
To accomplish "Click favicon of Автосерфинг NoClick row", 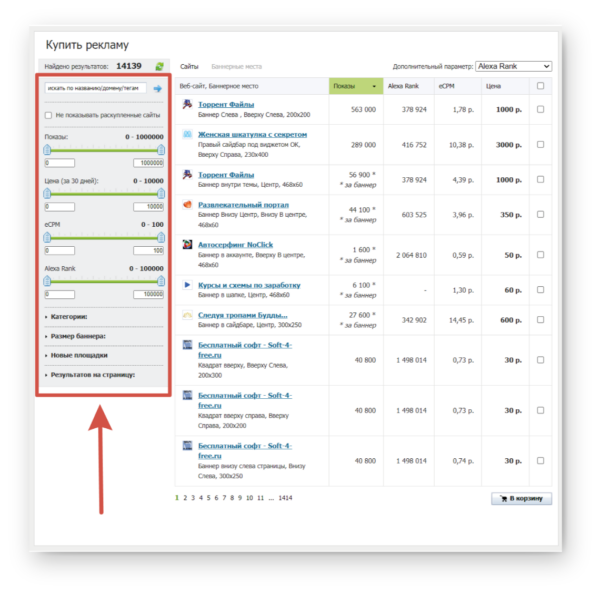I will pos(187,245).
